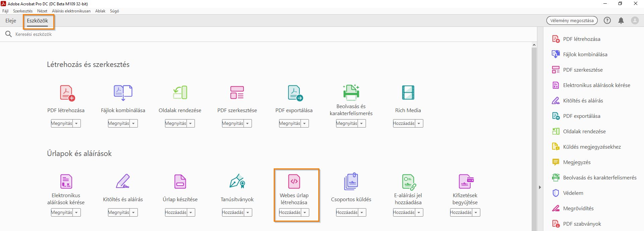Image resolution: width=644 pixels, height=231 pixels.
Task: Click the Webes űrlap létrehozása code icon
Action: coord(294,181)
